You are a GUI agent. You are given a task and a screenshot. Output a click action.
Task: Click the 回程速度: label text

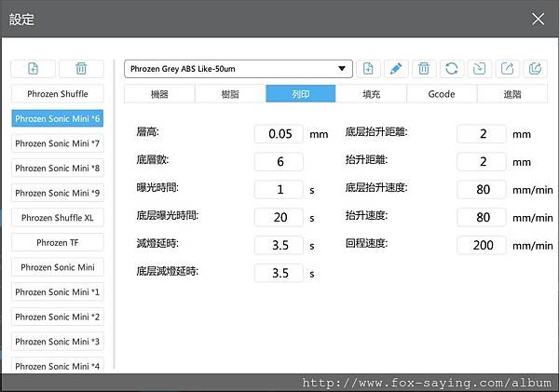tap(366, 243)
